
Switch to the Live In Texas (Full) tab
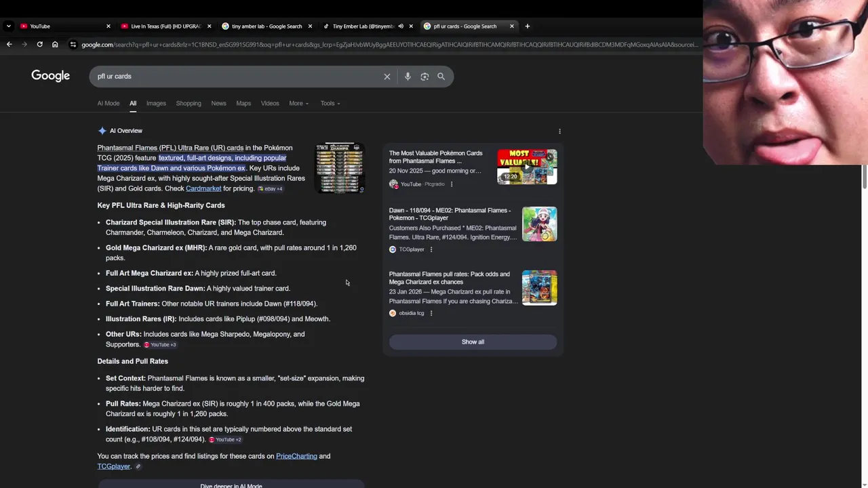click(x=165, y=26)
